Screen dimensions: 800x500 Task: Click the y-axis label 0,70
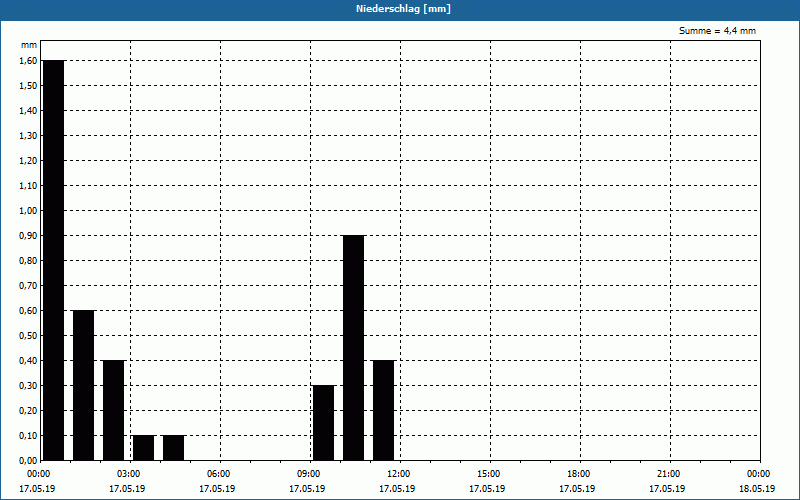tap(29, 285)
